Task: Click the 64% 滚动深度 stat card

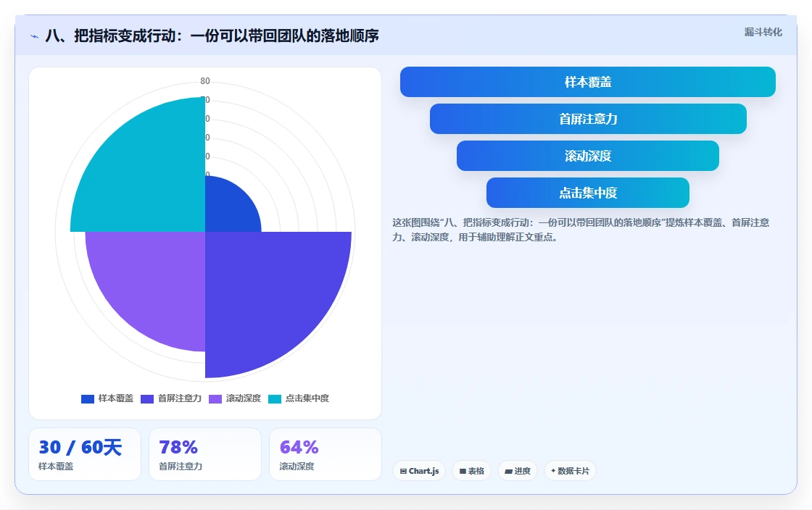Action: [326, 454]
